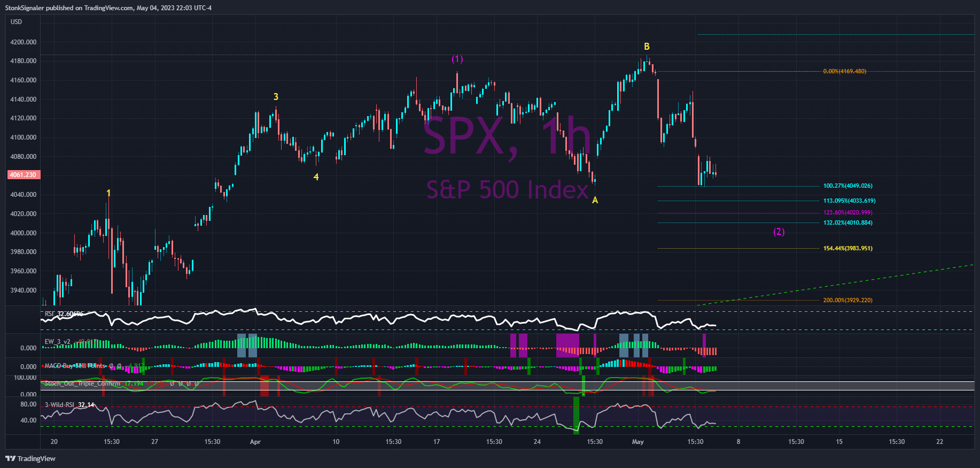
Task: Click the magenta (1) wave label
Action: [457, 59]
